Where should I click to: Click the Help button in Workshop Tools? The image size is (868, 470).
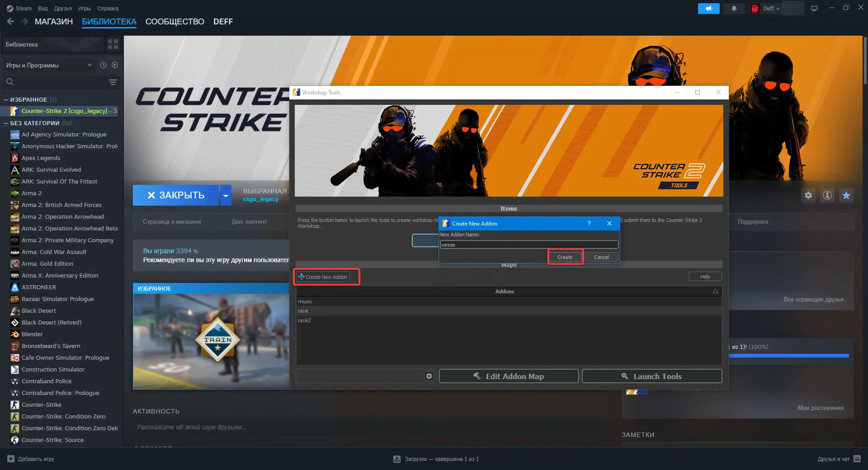coord(705,277)
